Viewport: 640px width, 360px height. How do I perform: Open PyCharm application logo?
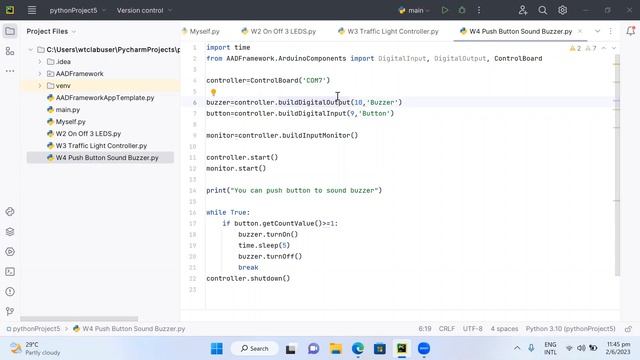[10, 10]
